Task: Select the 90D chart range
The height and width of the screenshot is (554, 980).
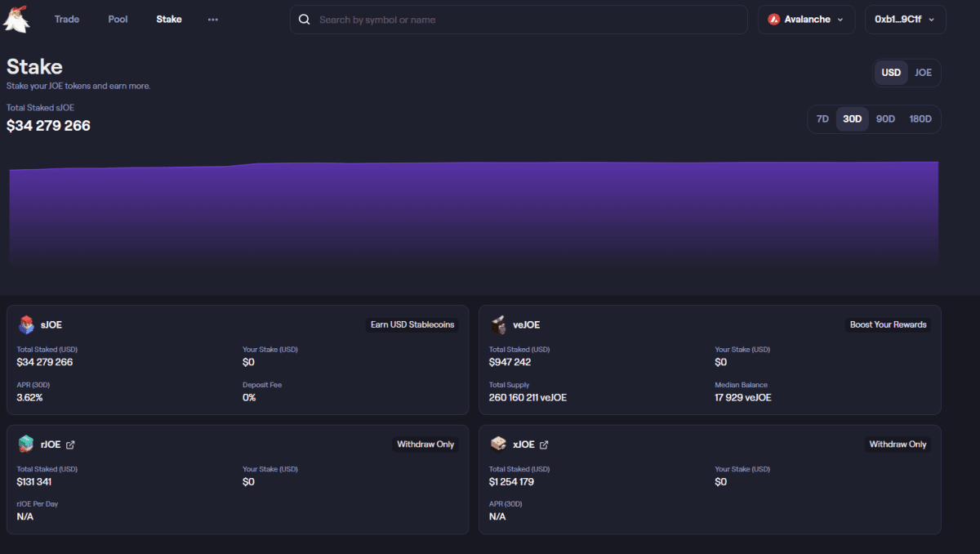Action: click(885, 119)
